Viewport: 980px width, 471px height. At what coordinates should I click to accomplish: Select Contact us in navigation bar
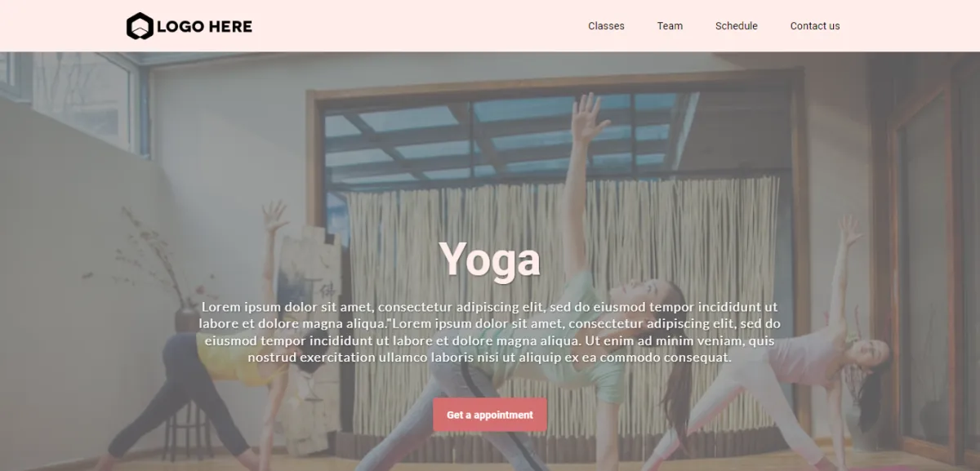[x=815, y=26]
